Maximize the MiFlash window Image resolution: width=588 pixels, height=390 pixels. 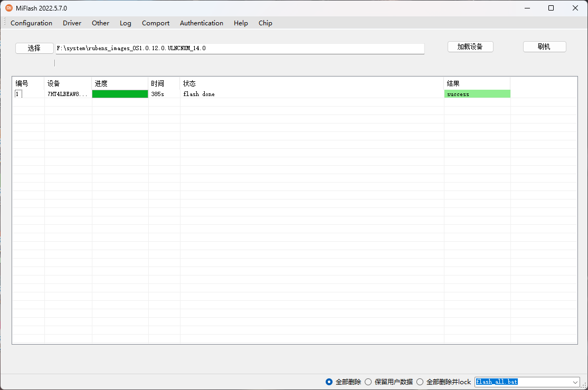pyautogui.click(x=551, y=8)
